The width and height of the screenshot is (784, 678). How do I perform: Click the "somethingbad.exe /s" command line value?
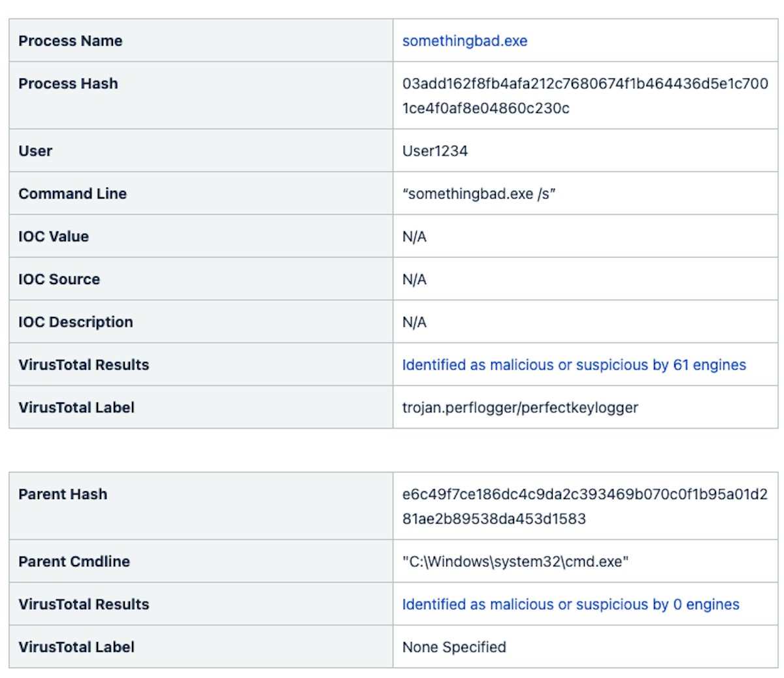(x=479, y=193)
